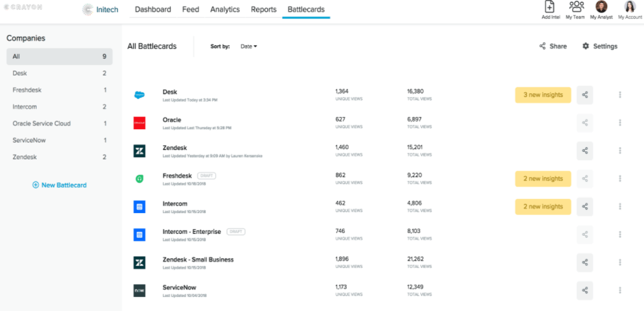Open more options for Intercom row

[x=620, y=206]
